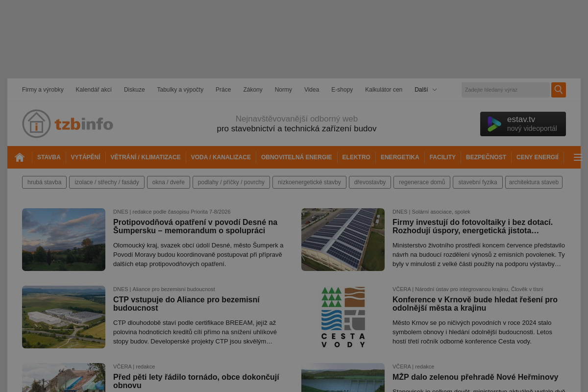
Task: Open headline Firmy investují do fotovoltaiky
Action: point(472,226)
